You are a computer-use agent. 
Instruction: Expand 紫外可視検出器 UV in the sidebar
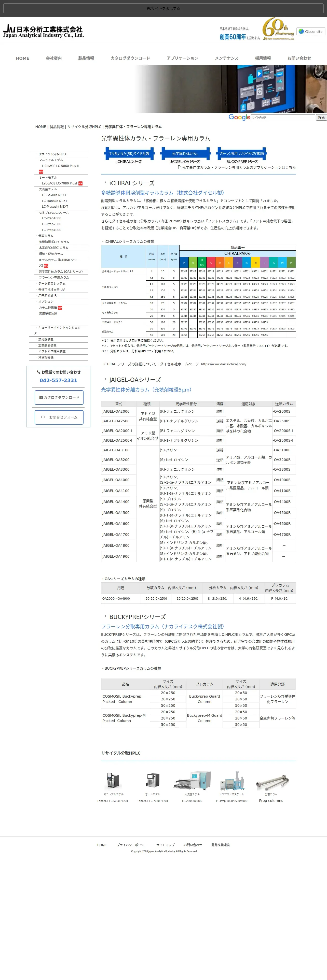point(51,290)
